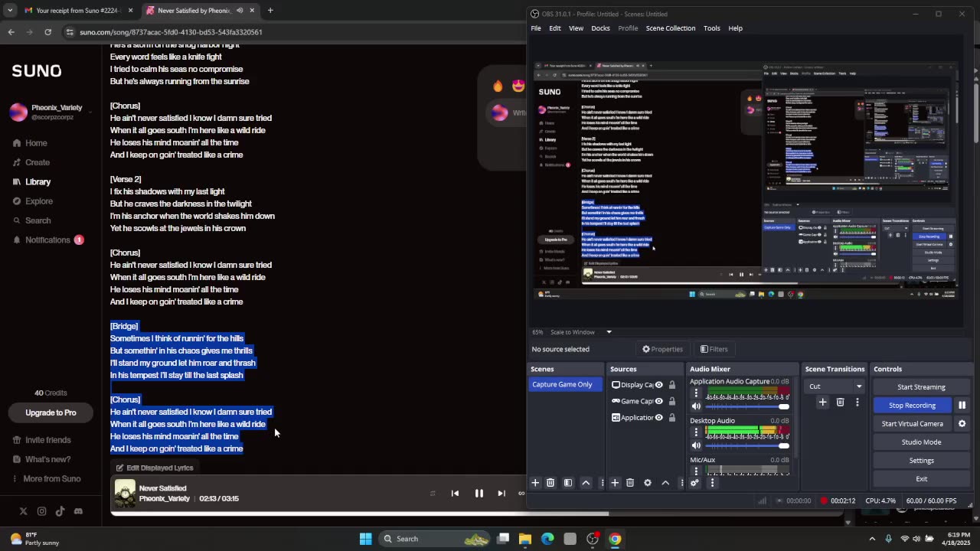Click the Chrome address bar URL

[x=171, y=32]
